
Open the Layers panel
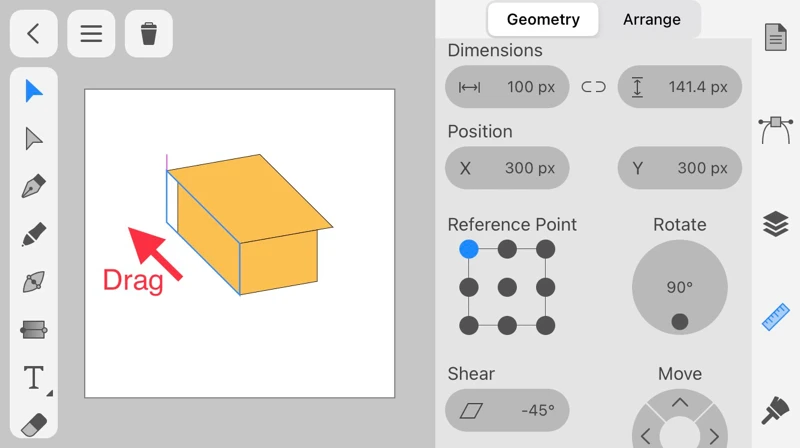click(776, 224)
